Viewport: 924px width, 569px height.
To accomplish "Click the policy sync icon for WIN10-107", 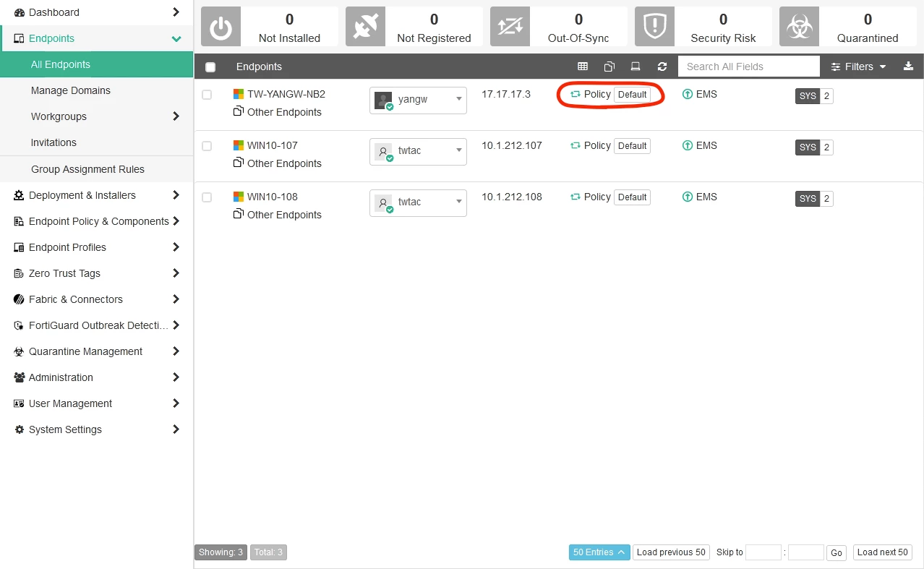I will (x=576, y=145).
